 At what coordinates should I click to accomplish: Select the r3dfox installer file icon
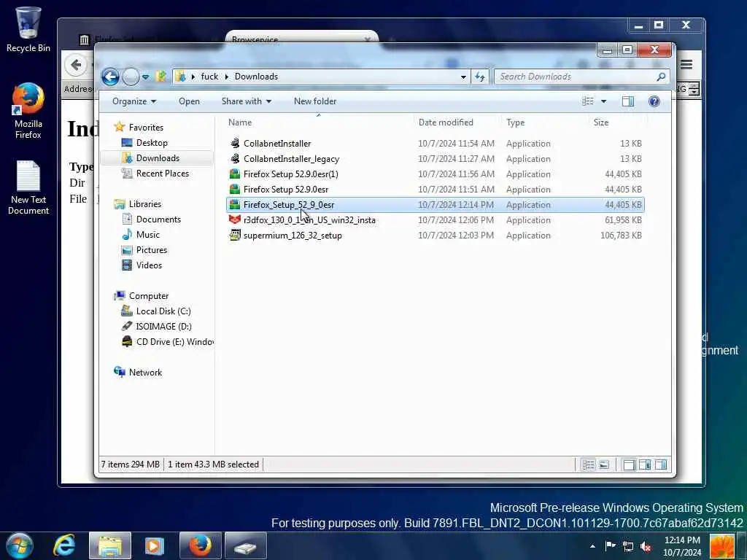point(234,220)
